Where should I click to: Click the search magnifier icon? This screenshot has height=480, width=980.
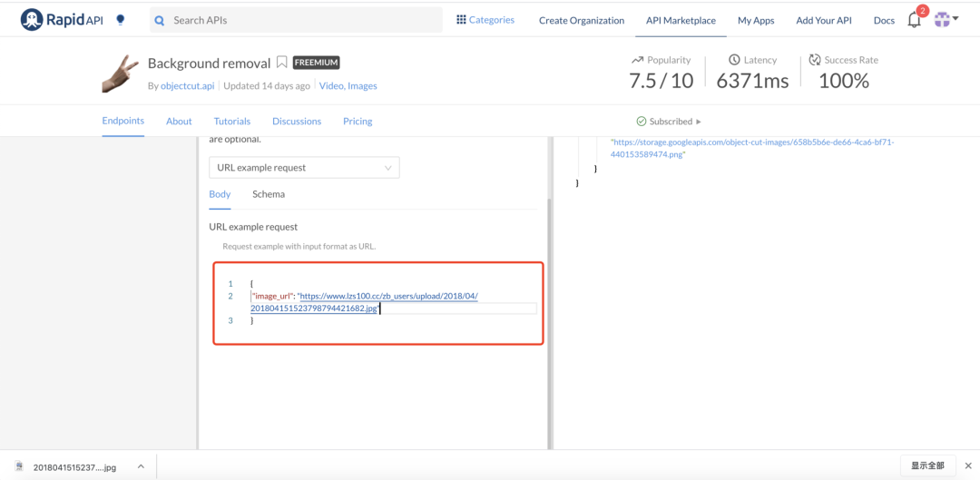coord(160,21)
